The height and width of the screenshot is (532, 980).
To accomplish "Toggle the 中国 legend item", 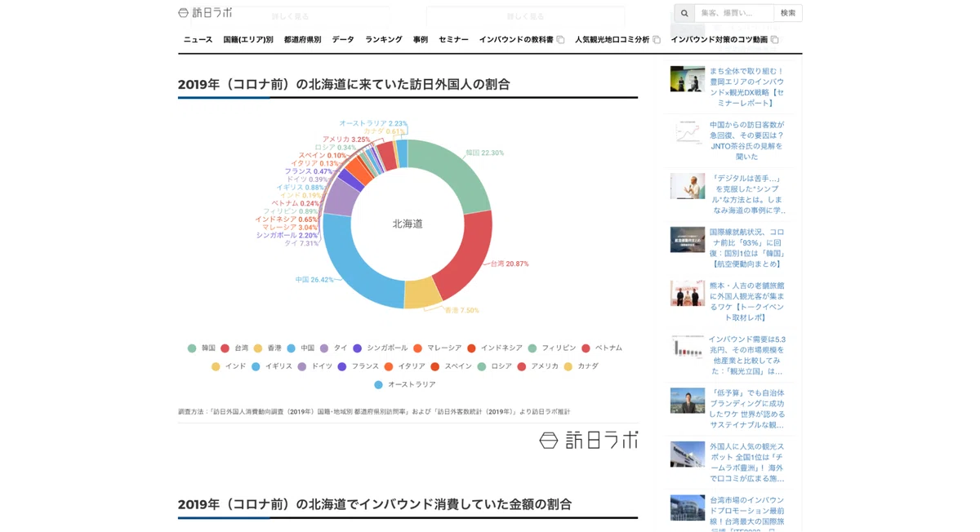I will pos(301,348).
